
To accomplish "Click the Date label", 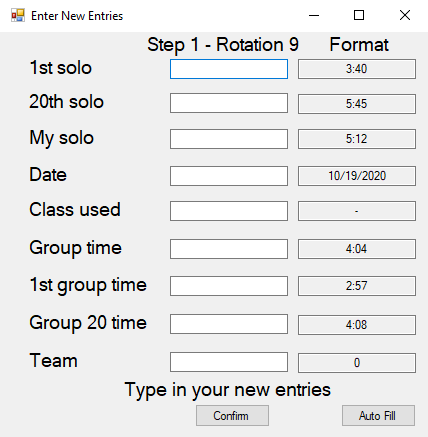I will coord(48,174).
